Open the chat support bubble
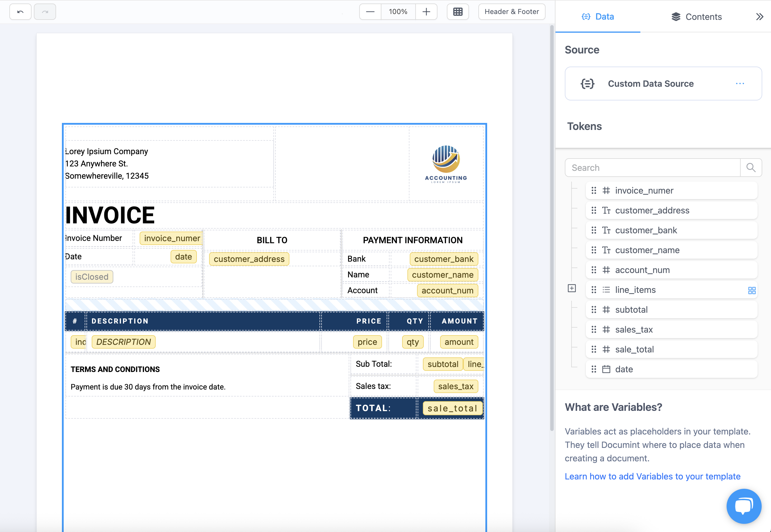771x532 pixels. (x=744, y=506)
